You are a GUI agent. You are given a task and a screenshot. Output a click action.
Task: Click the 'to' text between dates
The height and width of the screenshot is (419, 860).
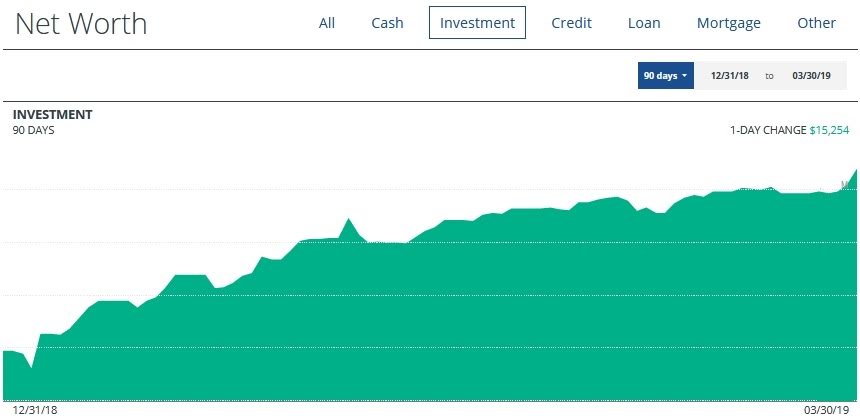click(x=770, y=75)
